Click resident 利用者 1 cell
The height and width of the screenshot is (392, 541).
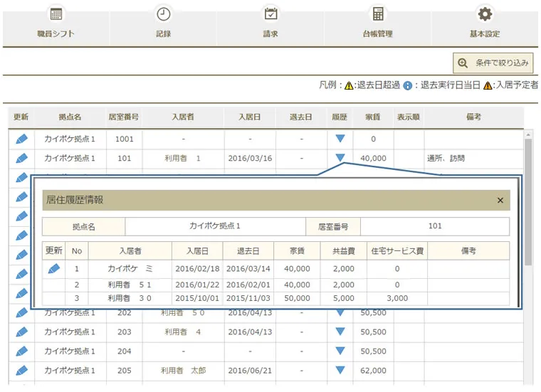tap(182, 158)
